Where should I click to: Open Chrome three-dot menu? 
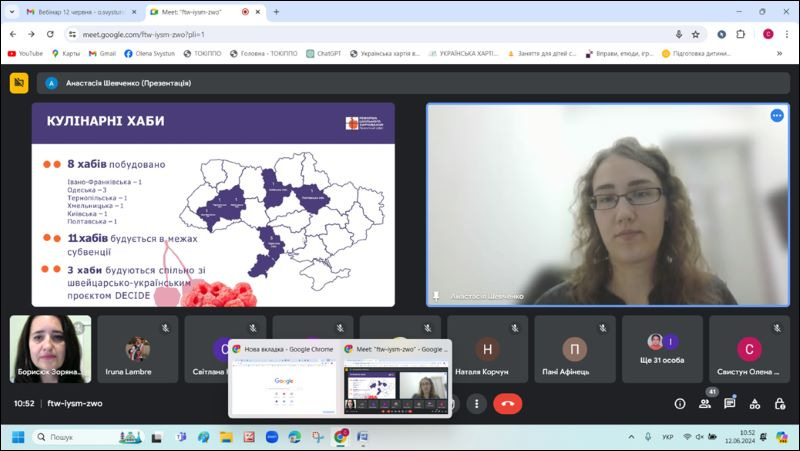click(x=787, y=34)
